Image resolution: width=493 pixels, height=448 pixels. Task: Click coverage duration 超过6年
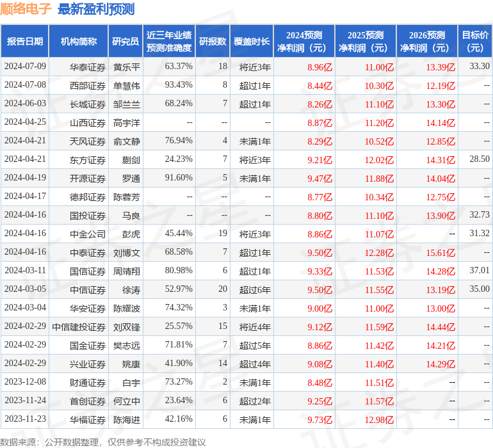255,289
